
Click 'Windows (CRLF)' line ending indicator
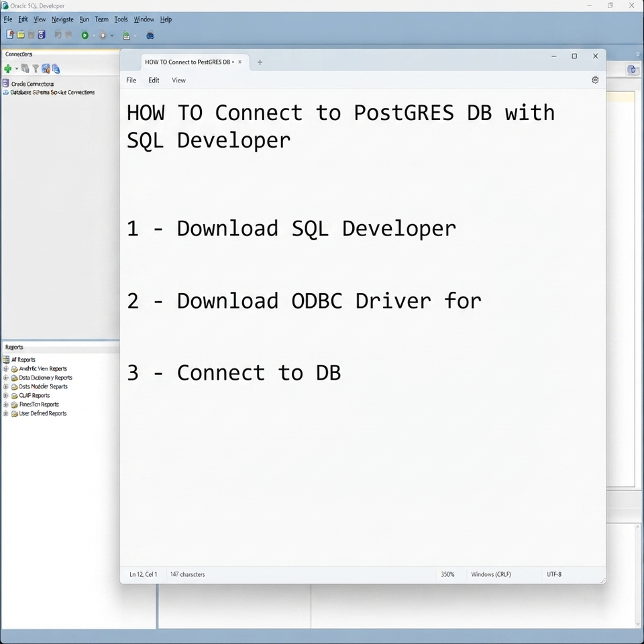pos(491,574)
